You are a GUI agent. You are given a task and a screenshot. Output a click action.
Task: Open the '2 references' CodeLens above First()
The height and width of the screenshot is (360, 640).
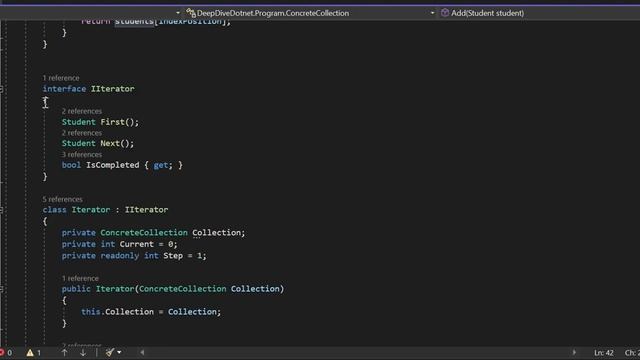tap(82, 111)
